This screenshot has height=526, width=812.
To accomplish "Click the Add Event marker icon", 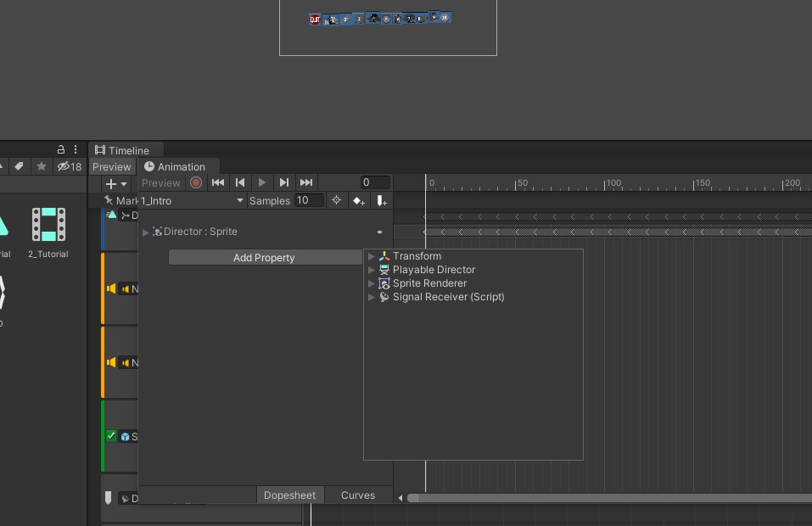I will [x=380, y=200].
